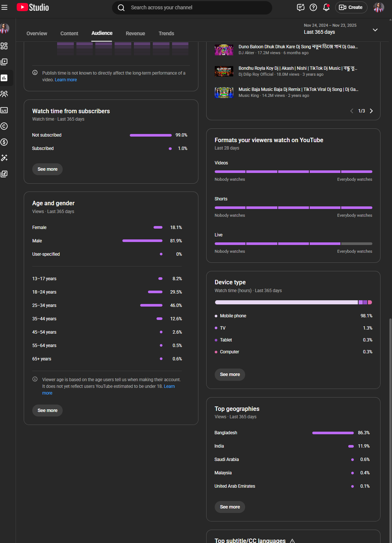Switch to the Overview tab
Viewport: 392px width, 543px height.
click(x=37, y=33)
